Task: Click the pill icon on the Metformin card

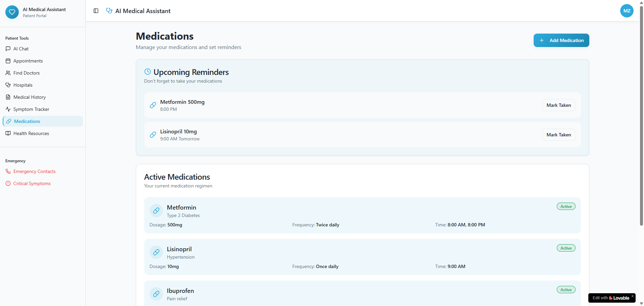Action: tap(156, 211)
